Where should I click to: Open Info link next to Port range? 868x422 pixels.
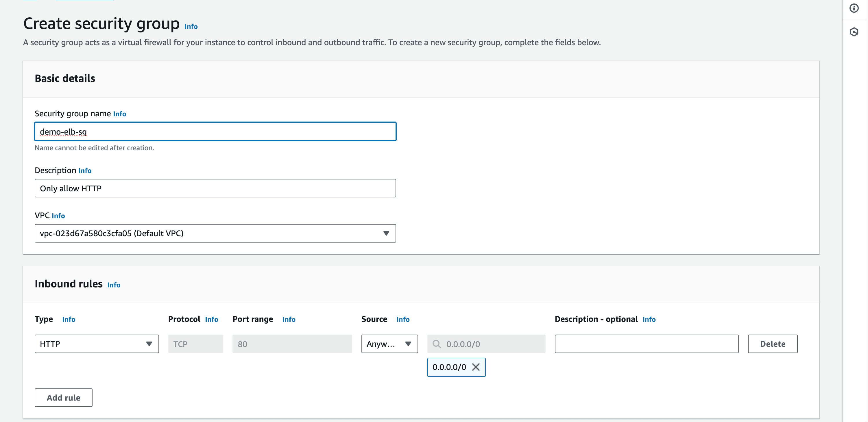click(x=289, y=320)
